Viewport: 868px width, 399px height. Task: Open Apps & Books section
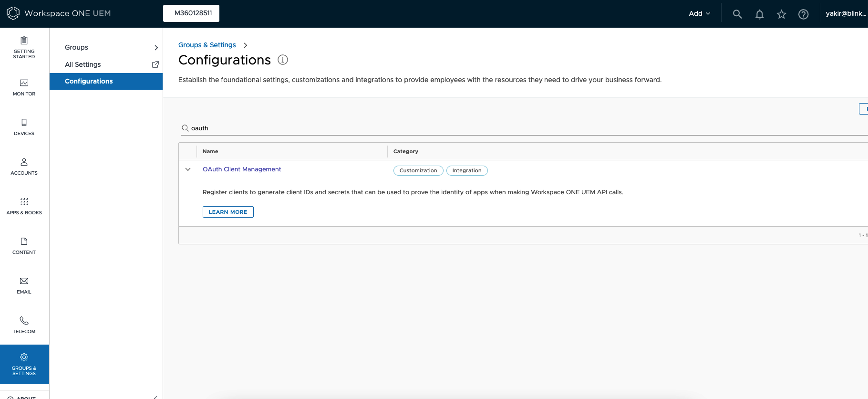(24, 207)
